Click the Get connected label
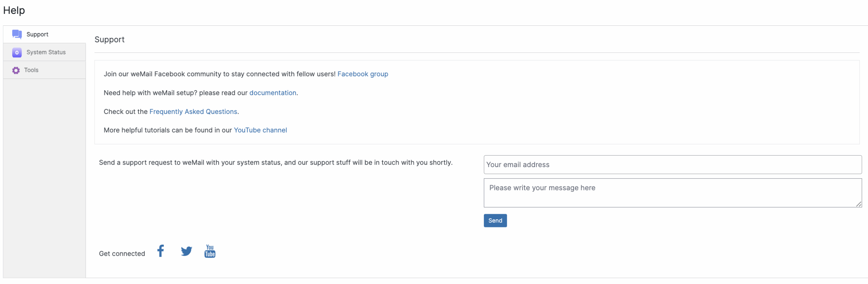The image size is (868, 284). pyautogui.click(x=122, y=253)
